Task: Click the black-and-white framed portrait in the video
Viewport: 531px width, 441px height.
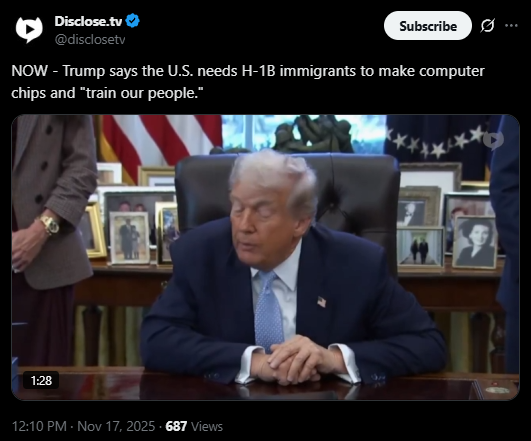Action: pos(475,243)
